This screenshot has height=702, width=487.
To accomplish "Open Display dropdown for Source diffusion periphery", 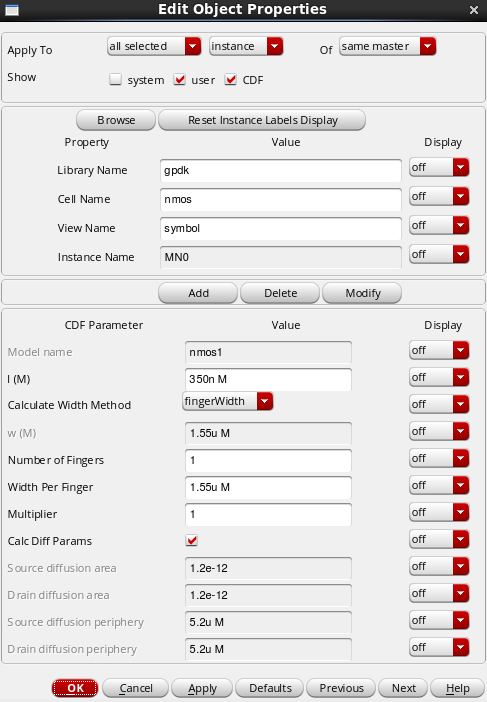I will [439, 620].
